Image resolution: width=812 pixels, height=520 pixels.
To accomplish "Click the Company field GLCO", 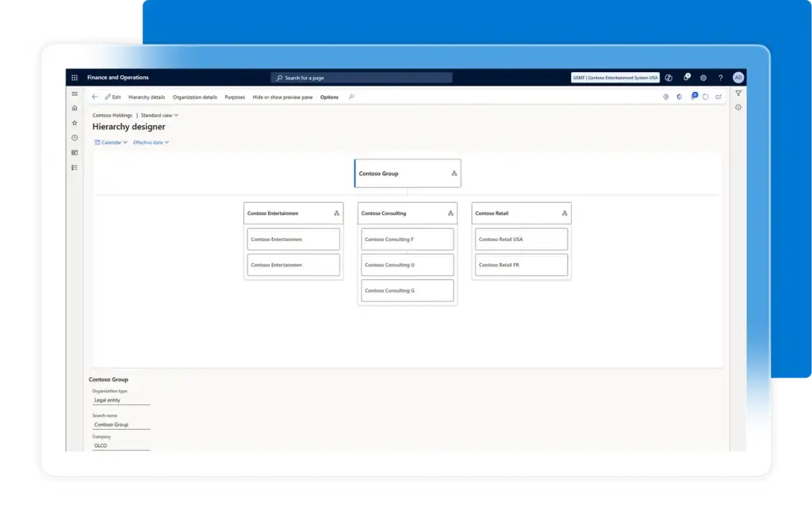I will 121,446.
